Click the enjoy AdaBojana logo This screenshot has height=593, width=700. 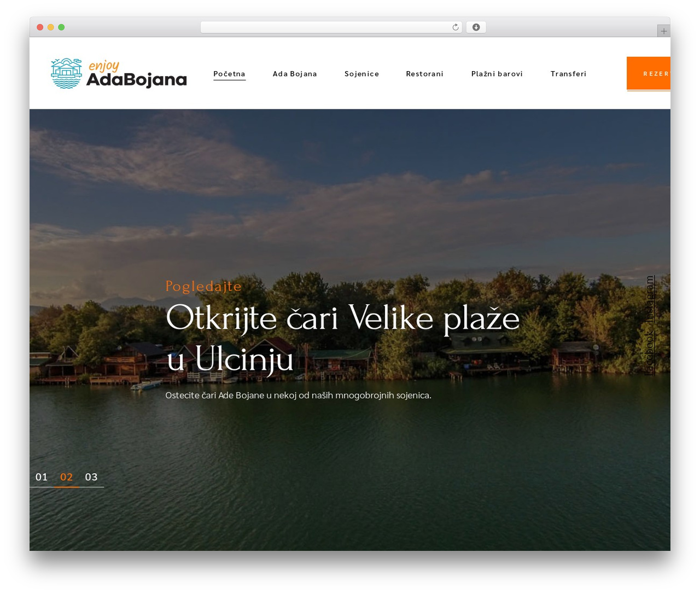pyautogui.click(x=119, y=73)
